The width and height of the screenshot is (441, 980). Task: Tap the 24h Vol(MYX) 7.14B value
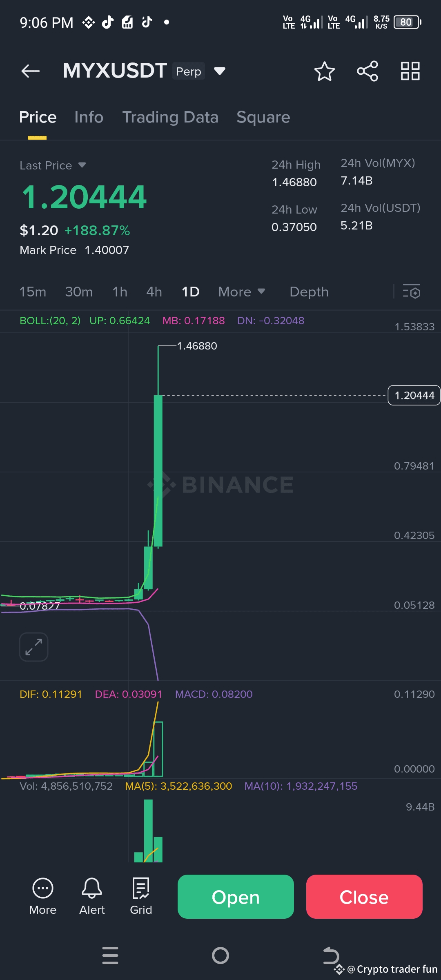356,180
